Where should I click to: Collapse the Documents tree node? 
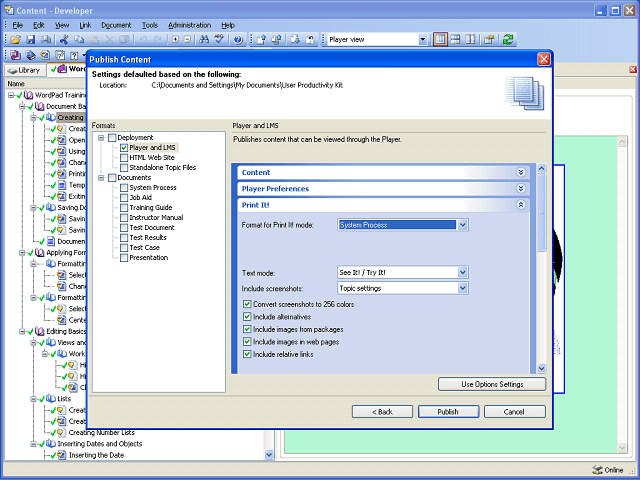[x=101, y=178]
